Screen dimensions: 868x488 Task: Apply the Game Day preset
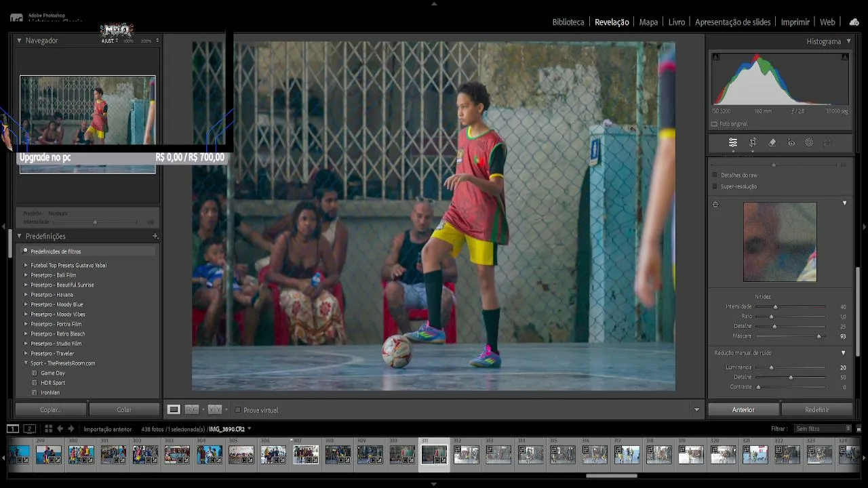point(53,373)
